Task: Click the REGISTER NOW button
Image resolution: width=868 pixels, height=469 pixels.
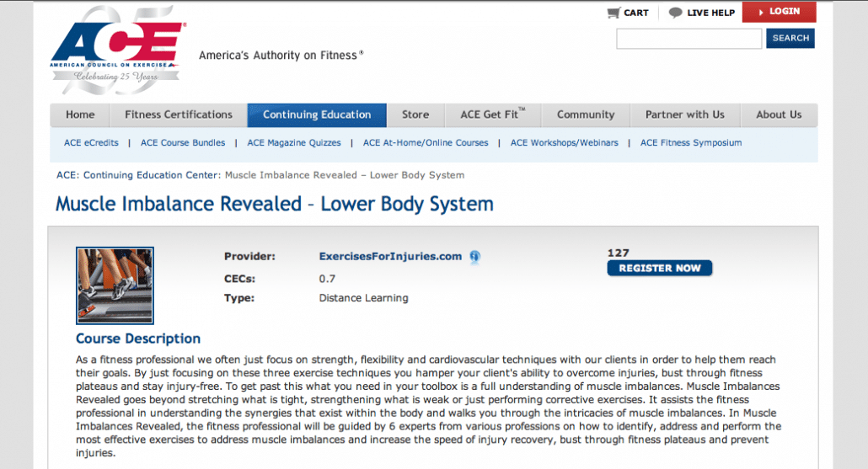Action: (659, 269)
